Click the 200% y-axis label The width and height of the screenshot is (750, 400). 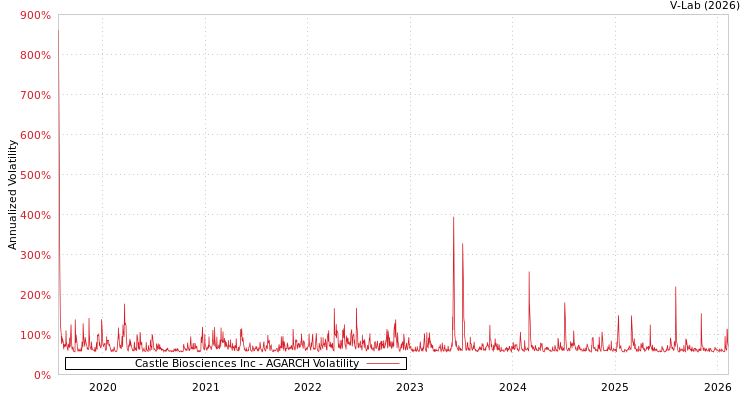[x=35, y=295]
